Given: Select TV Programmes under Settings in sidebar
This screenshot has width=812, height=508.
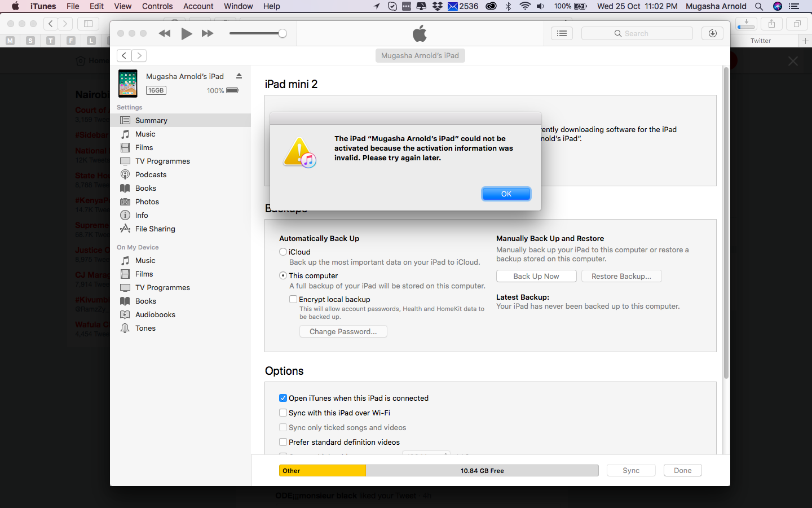Looking at the screenshot, I should [x=180, y=161].
